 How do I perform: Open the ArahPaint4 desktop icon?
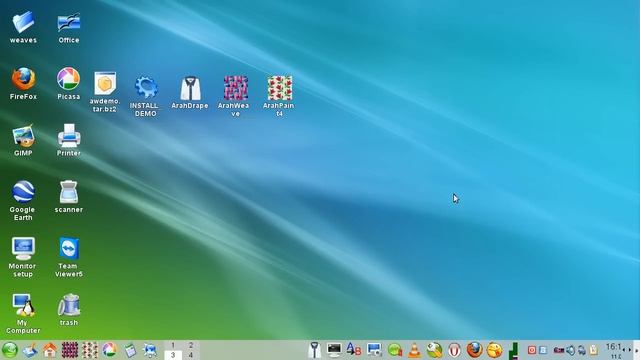(279, 88)
